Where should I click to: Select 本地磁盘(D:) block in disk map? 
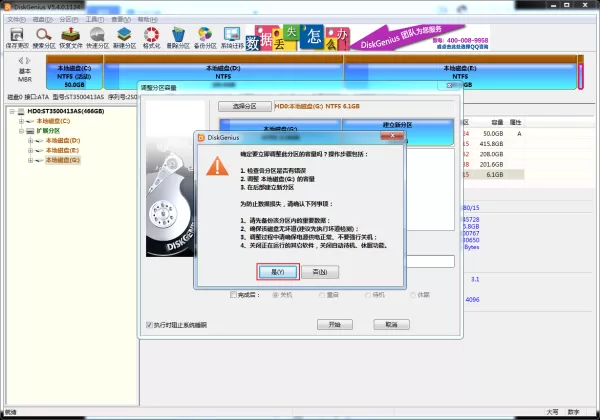pyautogui.click(x=223, y=73)
